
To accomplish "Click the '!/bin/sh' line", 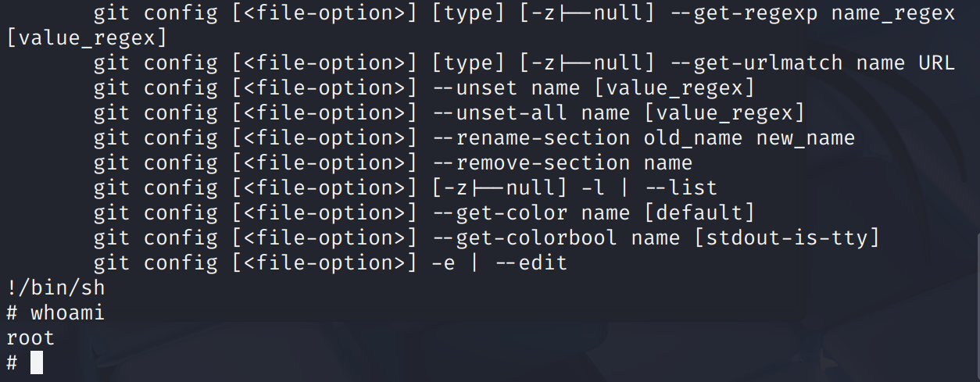I will coord(55,288).
